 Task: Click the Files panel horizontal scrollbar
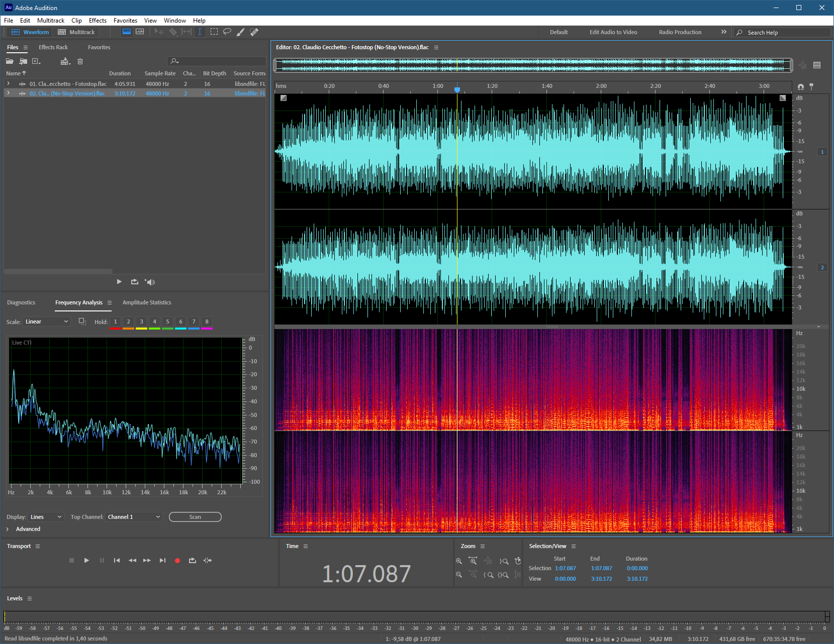pos(58,271)
